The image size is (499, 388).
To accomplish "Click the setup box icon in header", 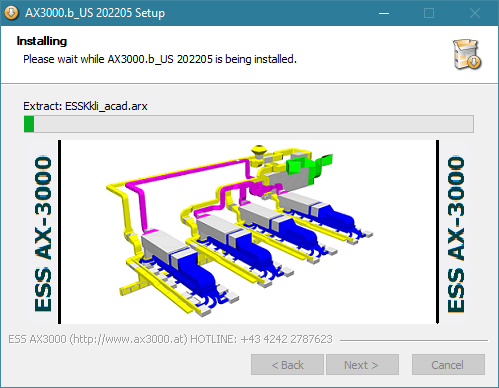I will coord(467,54).
